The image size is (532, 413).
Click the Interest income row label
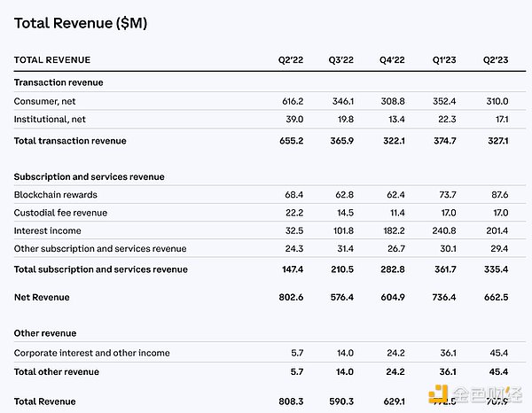coord(49,230)
